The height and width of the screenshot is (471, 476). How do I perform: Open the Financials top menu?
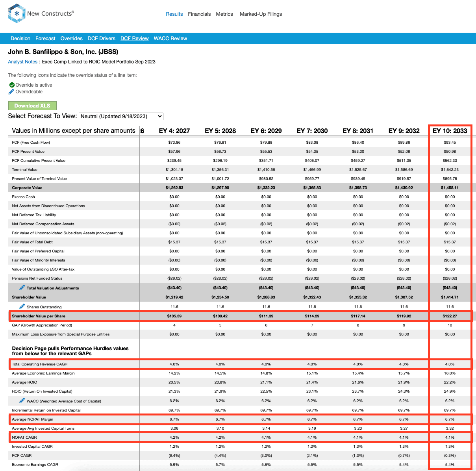[199, 14]
